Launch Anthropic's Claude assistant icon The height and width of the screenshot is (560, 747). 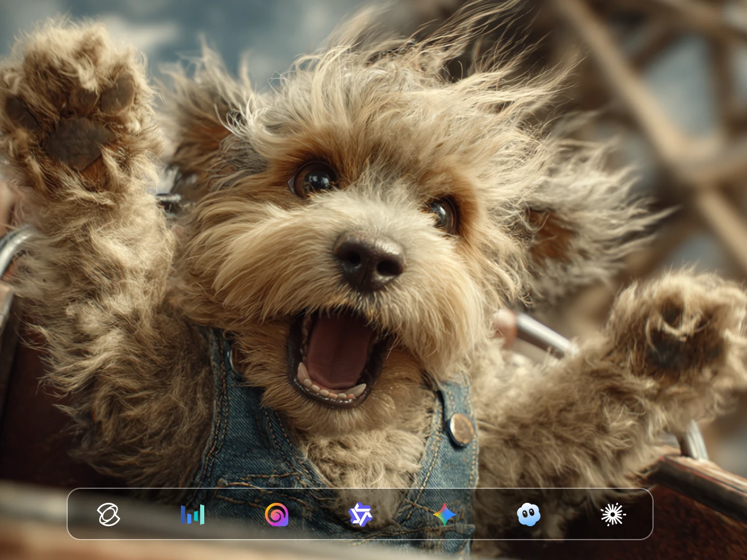point(613,514)
